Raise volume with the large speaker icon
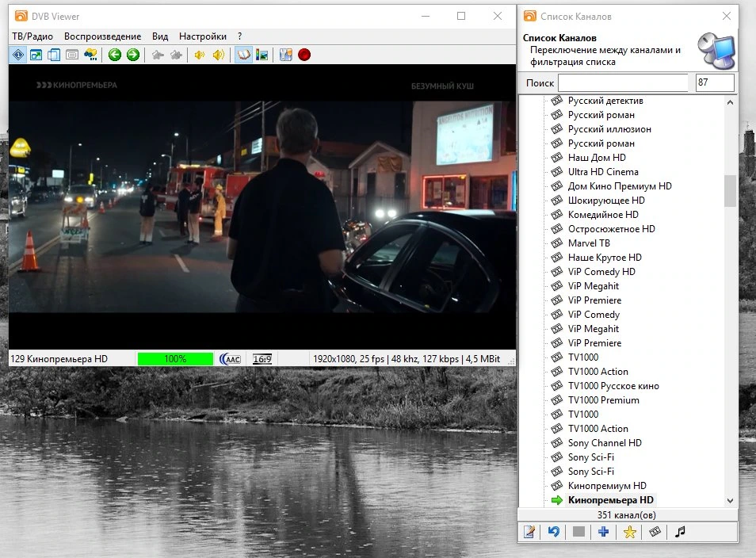This screenshot has height=558, width=756. [x=219, y=55]
